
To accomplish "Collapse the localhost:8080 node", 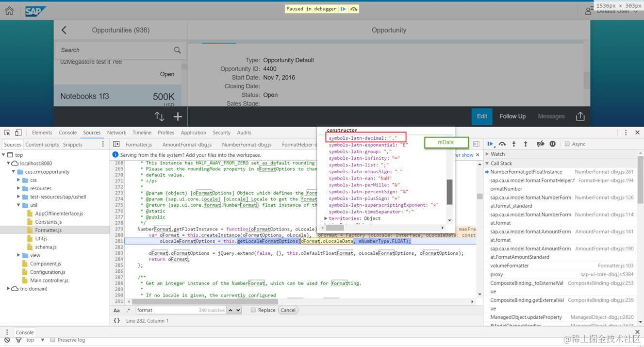I will (9, 164).
